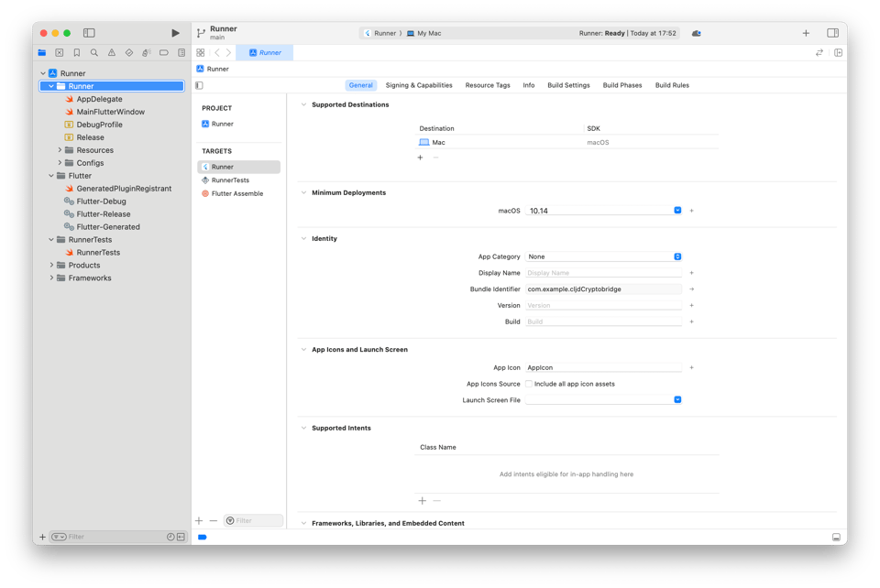
Task: Open the Issue navigator warning icon
Action: (x=112, y=53)
